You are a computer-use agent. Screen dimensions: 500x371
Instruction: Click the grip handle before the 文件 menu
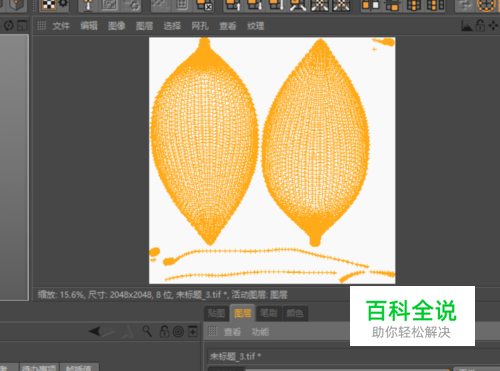41,26
